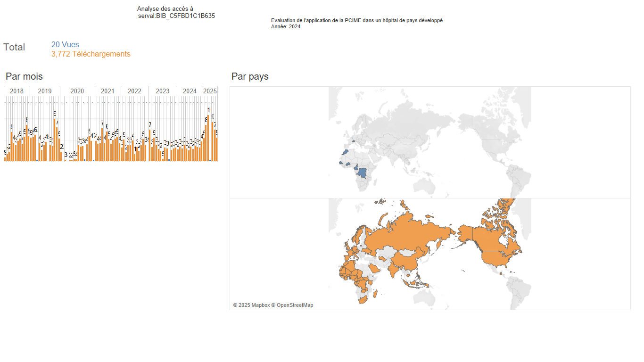Image resolution: width=644 pixels, height=362 pixels.
Task: Select South Africa on downloads map
Action: point(363,300)
